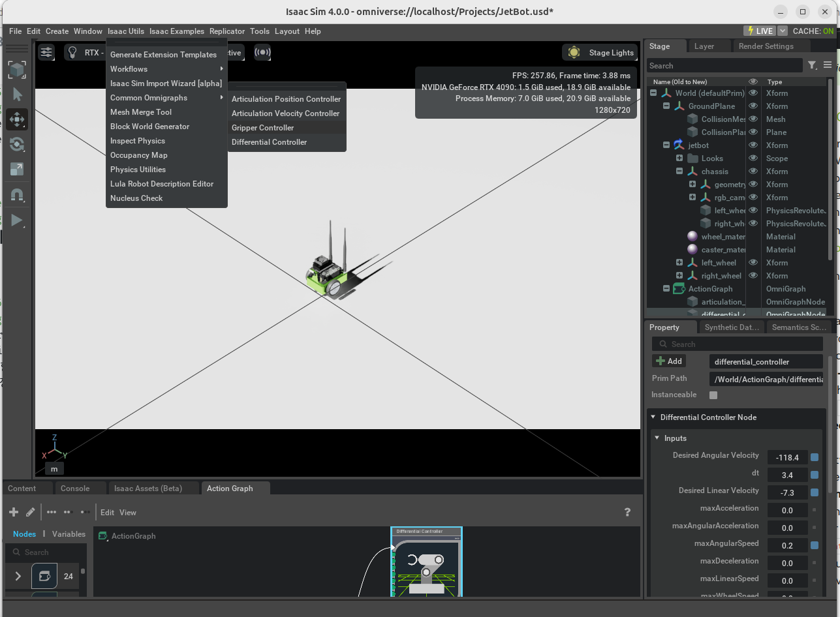The height and width of the screenshot is (617, 840).
Task: Activate the Move tool
Action: click(x=17, y=119)
